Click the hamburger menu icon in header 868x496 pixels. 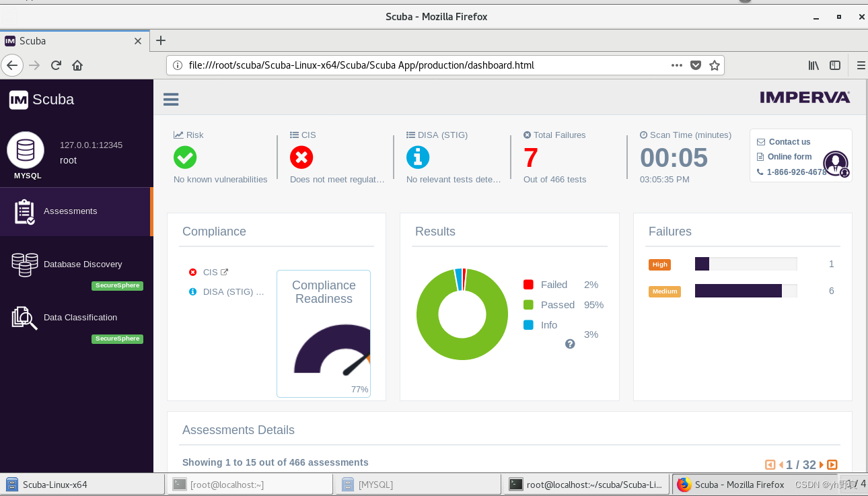point(171,100)
